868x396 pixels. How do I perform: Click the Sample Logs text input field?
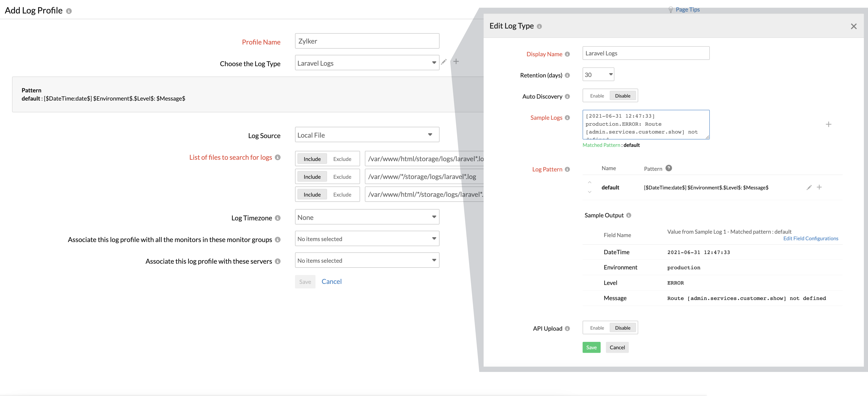pos(645,124)
